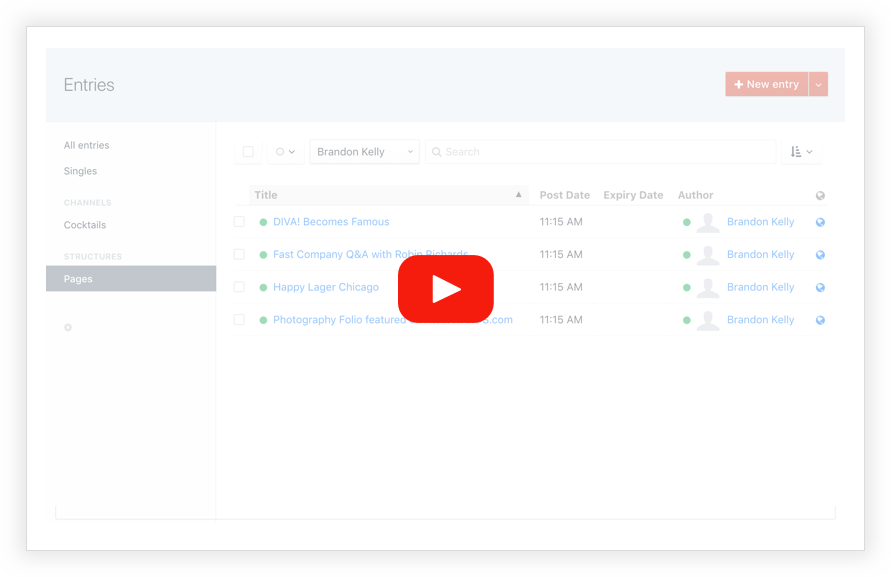This screenshot has height=577, width=891.
Task: Open the Fast Company Q&A entry link
Action: [x=370, y=254]
